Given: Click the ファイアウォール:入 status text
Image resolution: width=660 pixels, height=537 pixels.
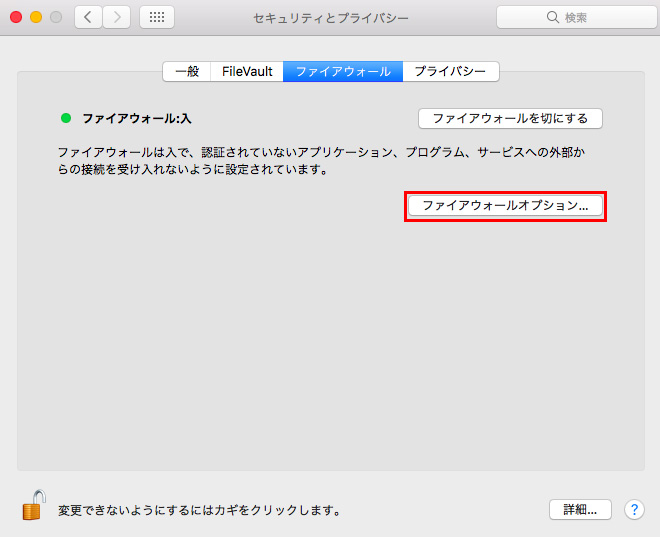Looking at the screenshot, I should pos(137,119).
